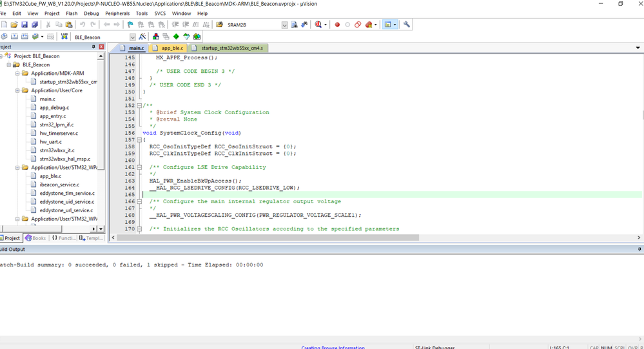Image resolution: width=644 pixels, height=349 pixels.
Task: Click the Open file folder icon
Action: tap(14, 25)
